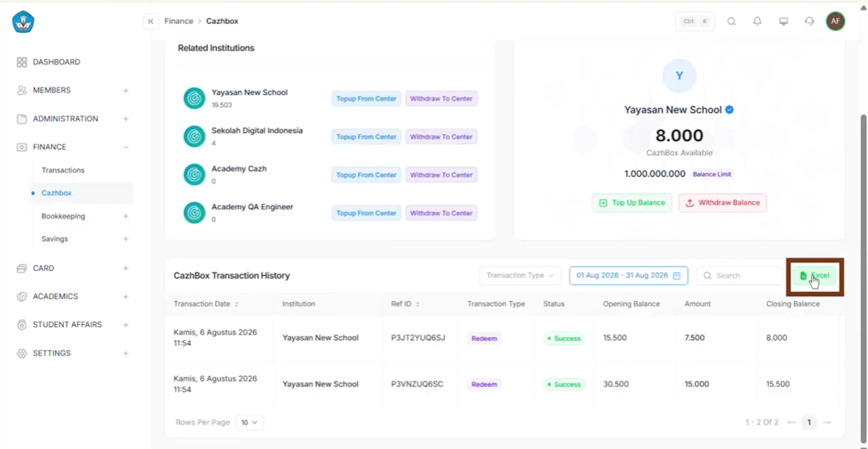The width and height of the screenshot is (868, 449).
Task: Go to the DASHBOARD menu item
Action: click(57, 62)
